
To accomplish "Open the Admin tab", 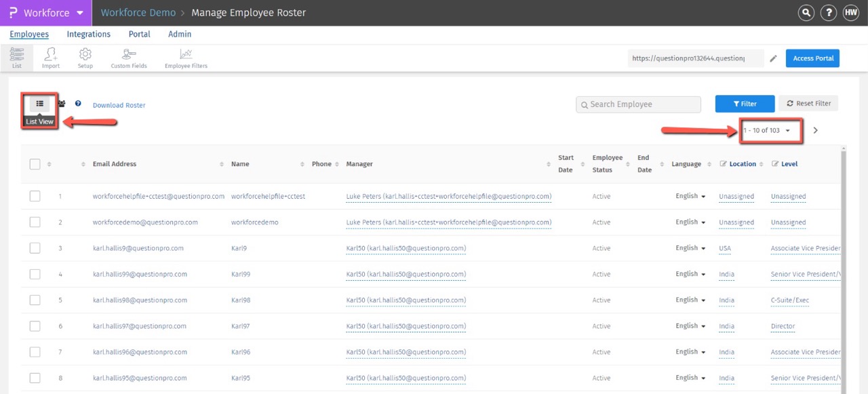I will click(180, 35).
